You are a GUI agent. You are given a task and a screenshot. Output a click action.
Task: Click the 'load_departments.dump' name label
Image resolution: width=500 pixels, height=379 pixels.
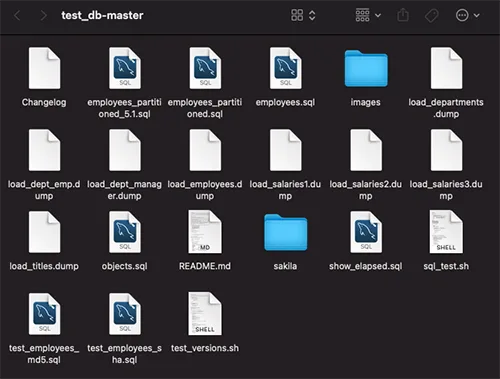[446, 108]
